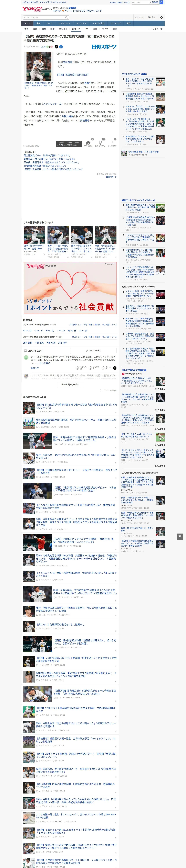Image resolution: width=186 pixels, height=868 pixels.
Task: Select the IT category
Action: coord(86,29)
